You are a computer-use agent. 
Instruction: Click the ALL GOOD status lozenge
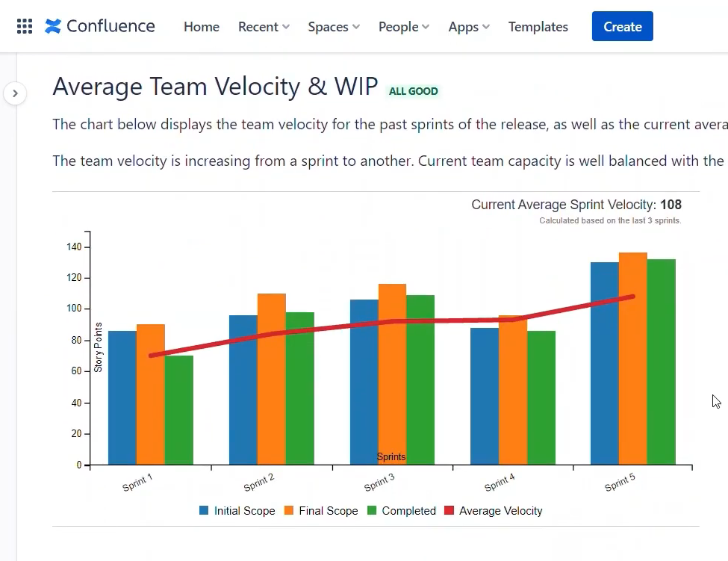414,90
